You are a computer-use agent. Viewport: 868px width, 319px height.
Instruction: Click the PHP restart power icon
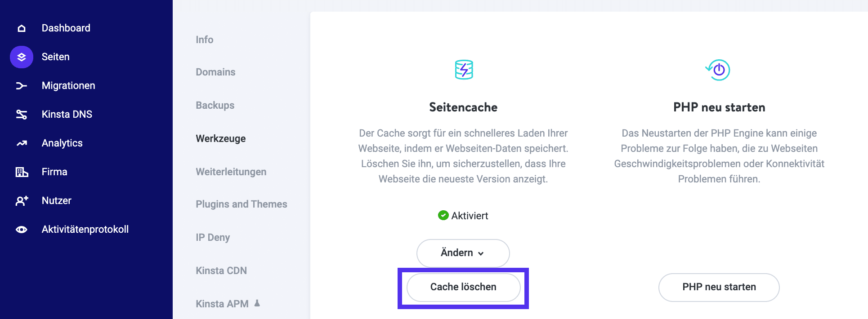(718, 70)
